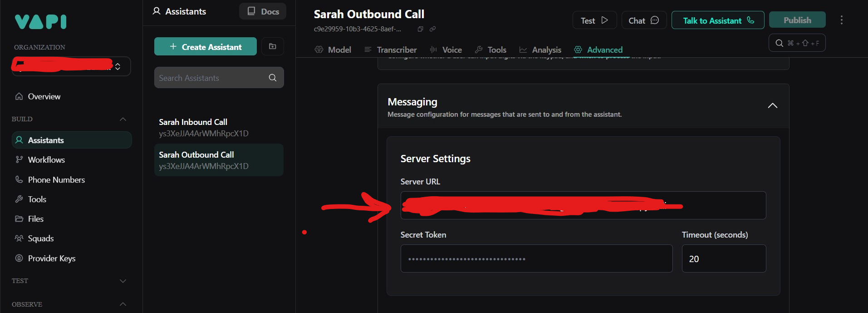Image resolution: width=868 pixels, height=313 pixels.
Task: Collapse the Messaging section chevron
Action: tap(772, 106)
